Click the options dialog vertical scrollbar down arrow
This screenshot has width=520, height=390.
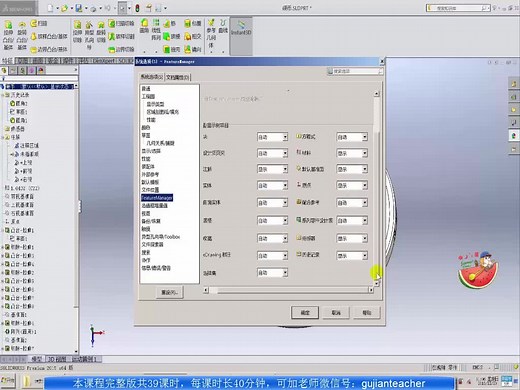pos(376,284)
